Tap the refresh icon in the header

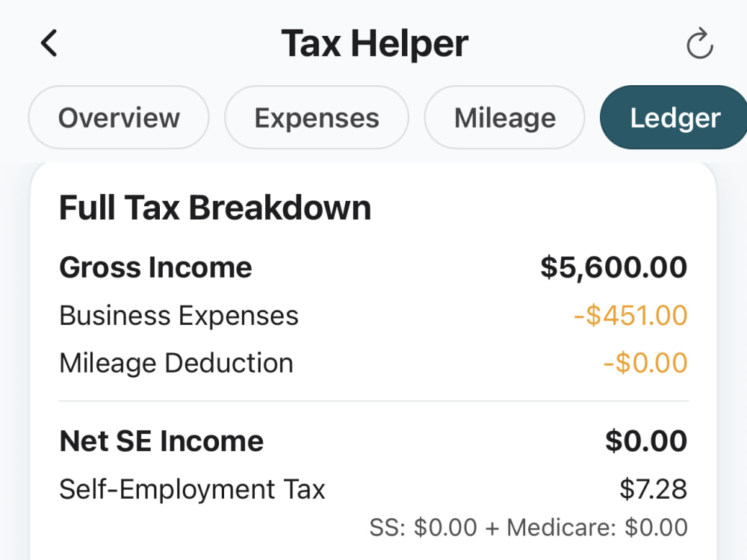(x=699, y=44)
